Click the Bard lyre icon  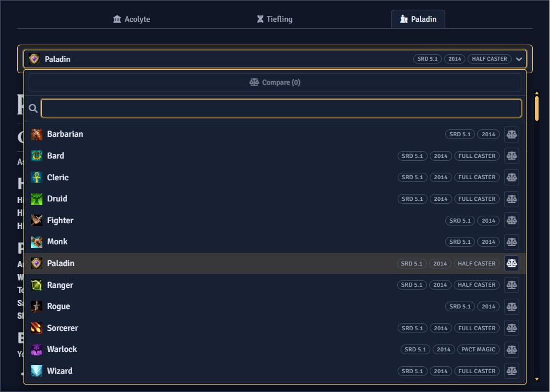[x=37, y=156]
